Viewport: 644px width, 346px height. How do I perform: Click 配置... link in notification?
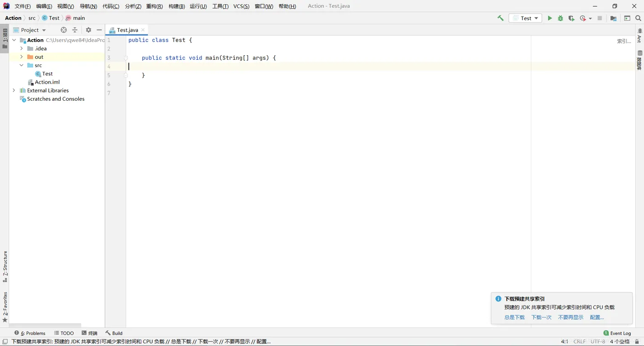(597, 317)
